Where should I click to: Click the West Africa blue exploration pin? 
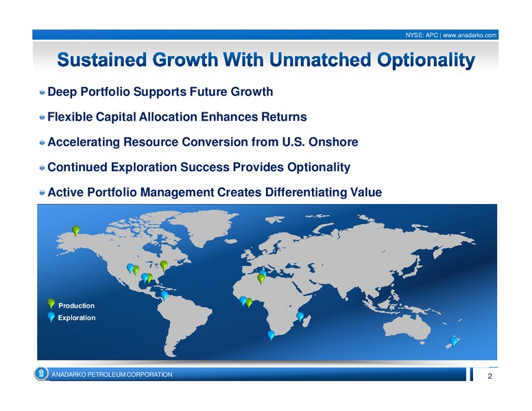(243, 301)
